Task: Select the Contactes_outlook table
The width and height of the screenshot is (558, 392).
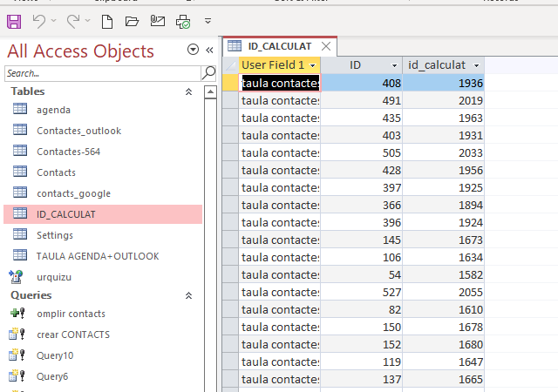Action: [78, 131]
